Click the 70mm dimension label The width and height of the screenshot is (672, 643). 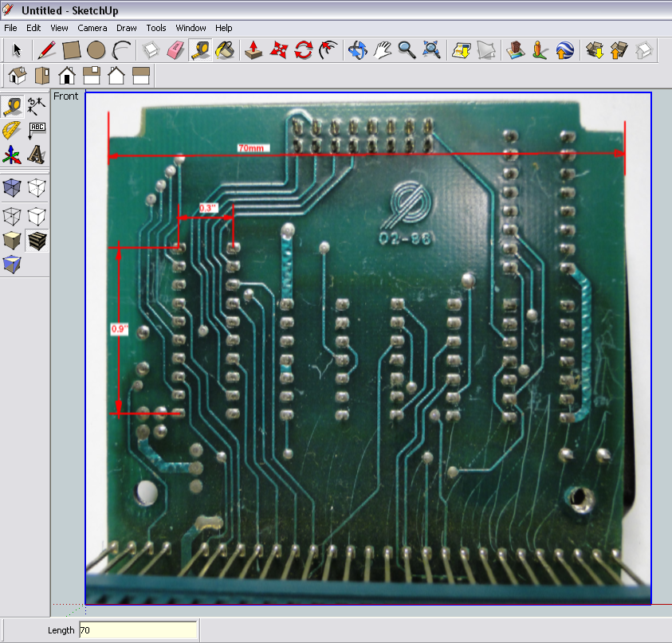click(x=253, y=148)
